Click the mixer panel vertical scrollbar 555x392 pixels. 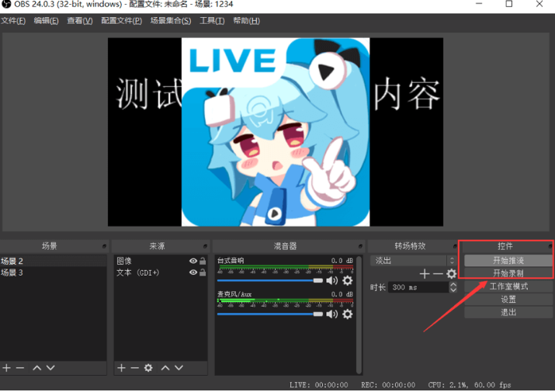pyautogui.click(x=359, y=314)
